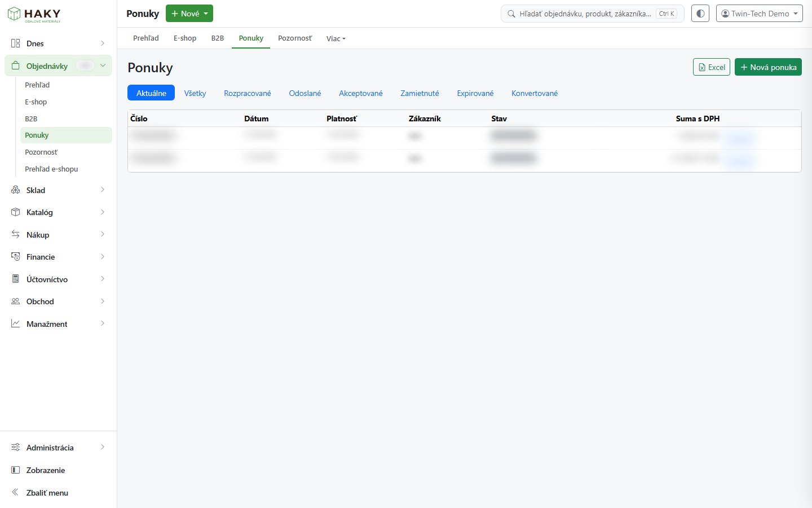Viewport: 812px width, 508px height.
Task: Click the Zákazník column header
Action: (425, 119)
